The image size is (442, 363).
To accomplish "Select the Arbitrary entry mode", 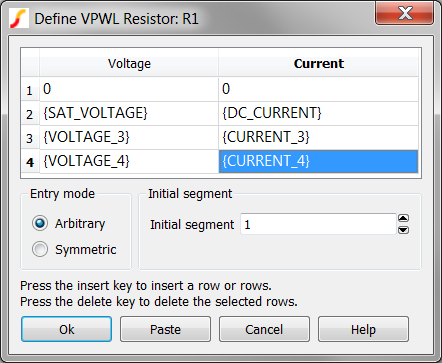I will (40, 223).
